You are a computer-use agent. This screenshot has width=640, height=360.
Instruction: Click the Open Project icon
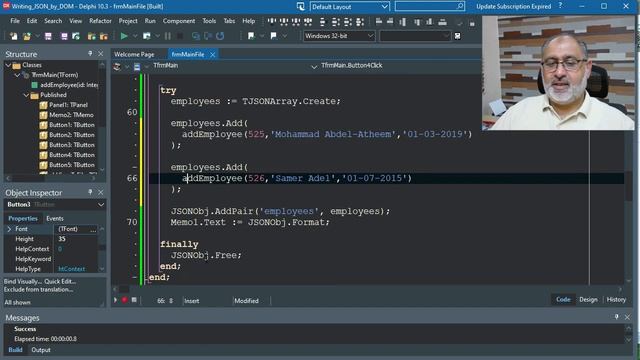click(76, 36)
